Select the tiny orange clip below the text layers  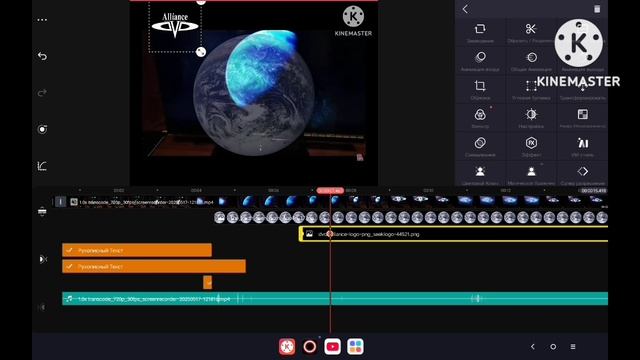[x=207, y=282]
